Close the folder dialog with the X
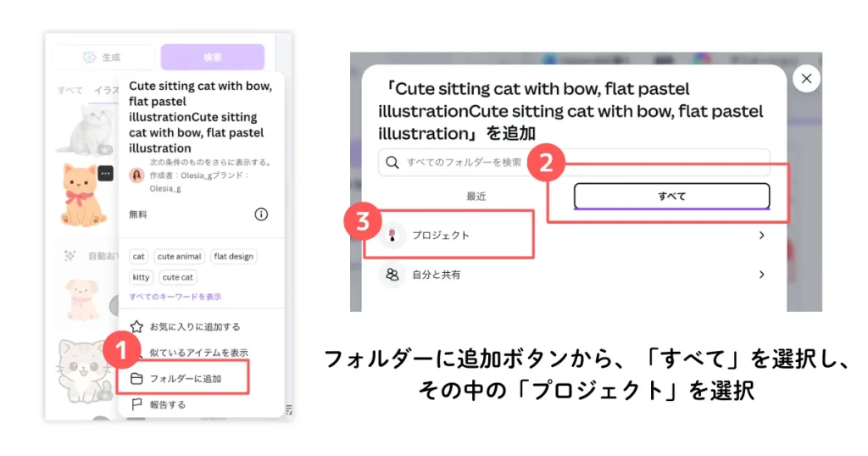Screen dimensions: 868x456 point(805,79)
